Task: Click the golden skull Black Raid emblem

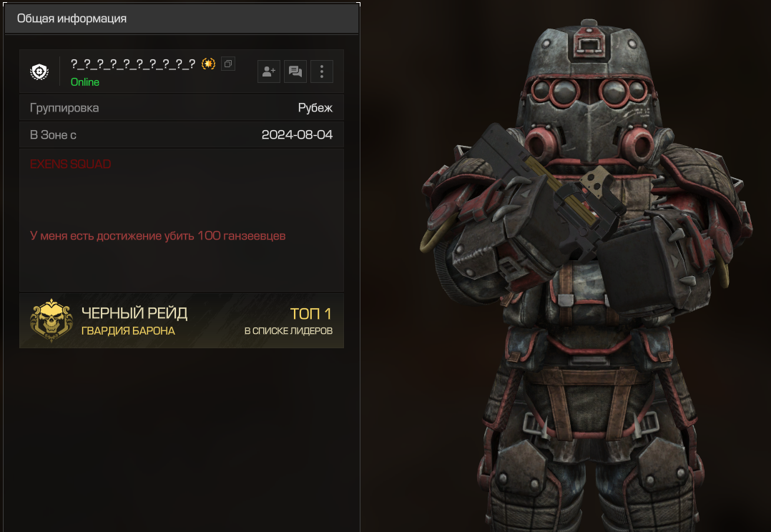Action: pos(51,320)
